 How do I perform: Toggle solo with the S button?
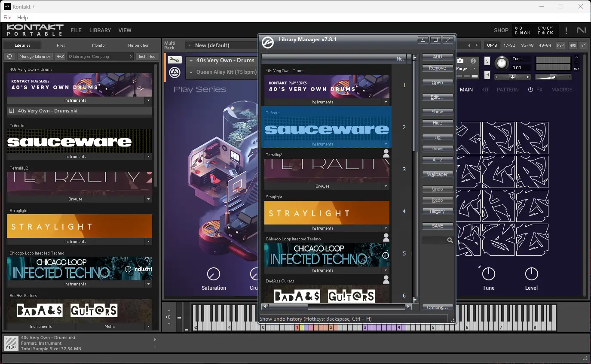[x=487, y=61]
